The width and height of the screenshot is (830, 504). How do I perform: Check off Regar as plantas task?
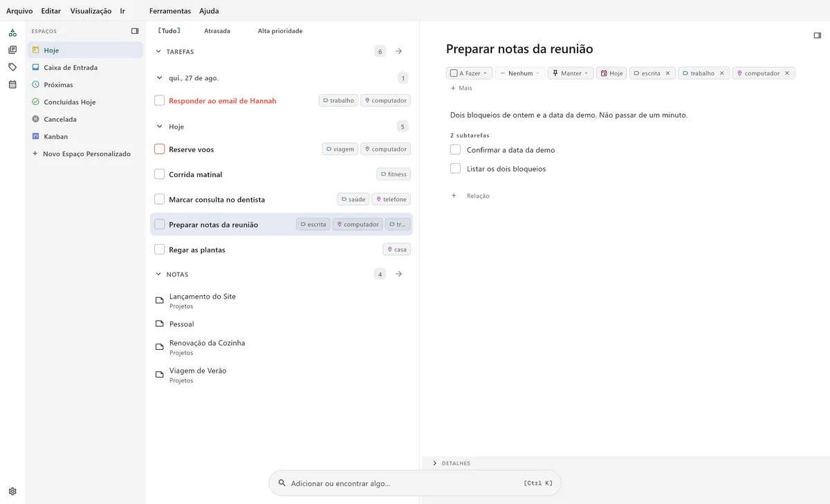click(x=160, y=250)
